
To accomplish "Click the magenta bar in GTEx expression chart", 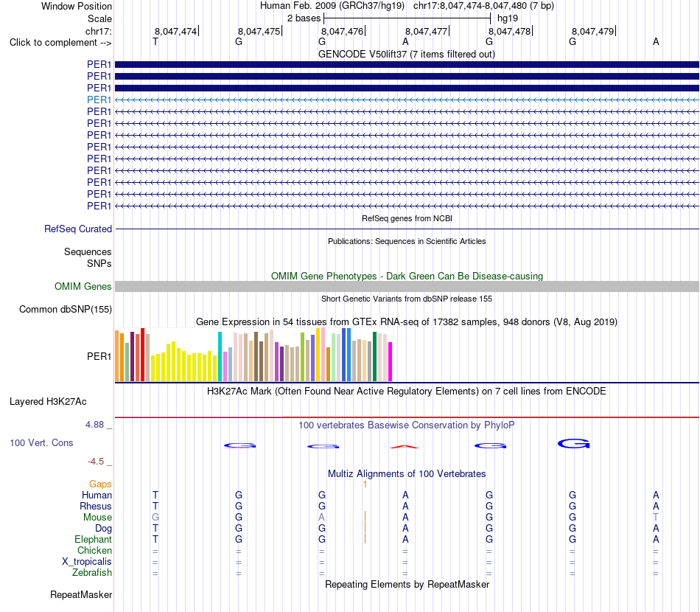I will tap(390, 361).
